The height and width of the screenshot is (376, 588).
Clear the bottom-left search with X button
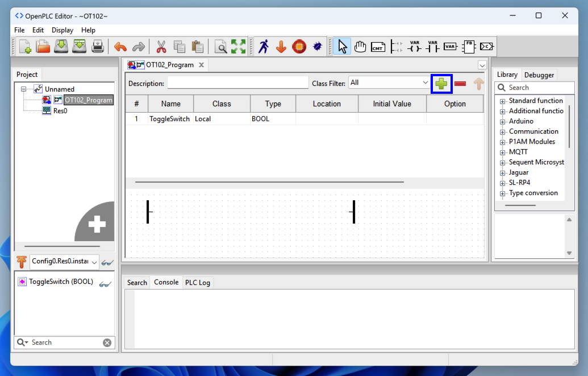coord(107,342)
